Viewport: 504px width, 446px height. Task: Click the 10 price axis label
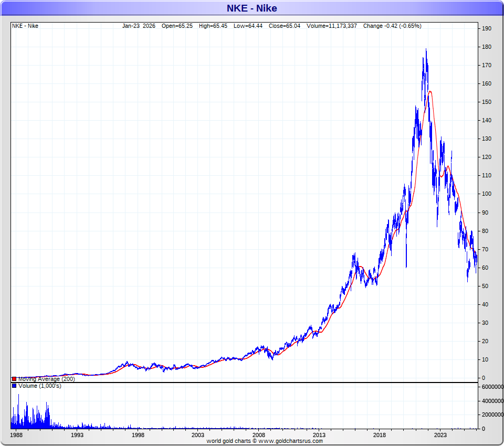(x=485, y=359)
